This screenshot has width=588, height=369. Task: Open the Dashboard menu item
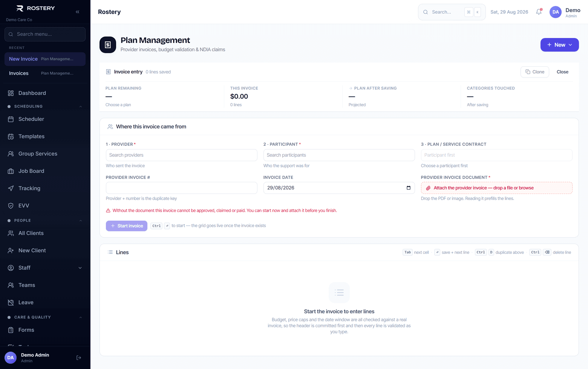[x=45, y=93]
